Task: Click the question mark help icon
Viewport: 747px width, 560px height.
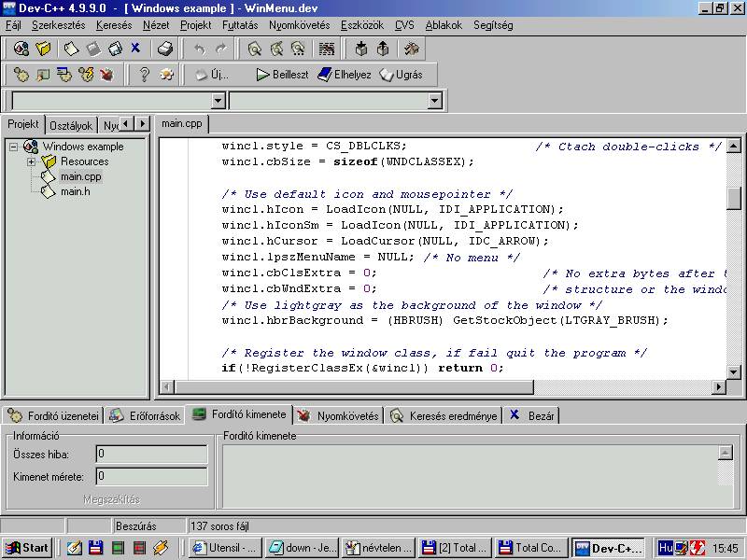Action: pyautogui.click(x=145, y=75)
